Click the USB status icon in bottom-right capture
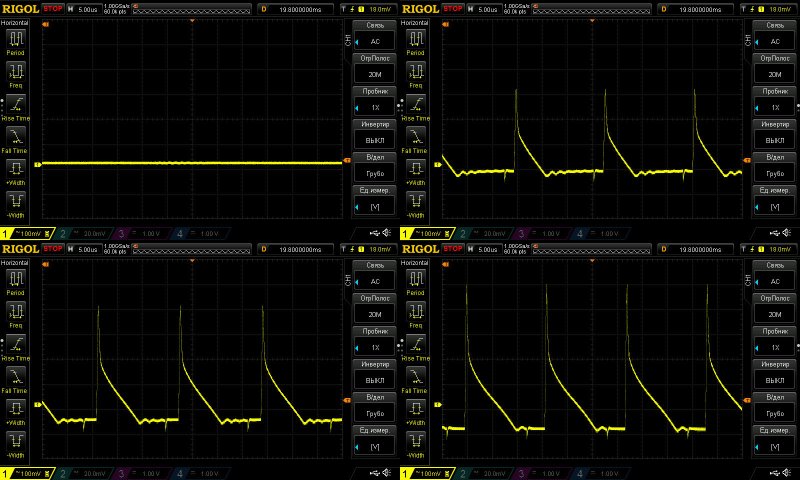Viewport: 800px width, 480px height. coord(775,473)
